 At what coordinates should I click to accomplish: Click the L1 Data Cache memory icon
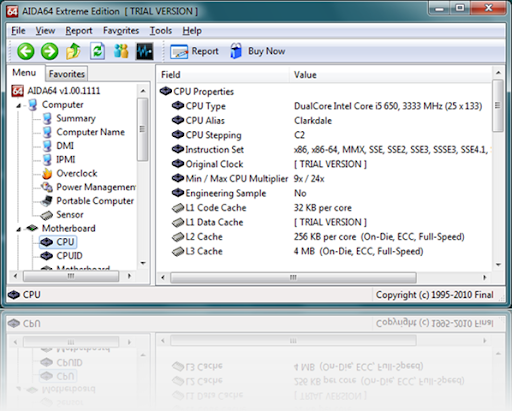178,222
